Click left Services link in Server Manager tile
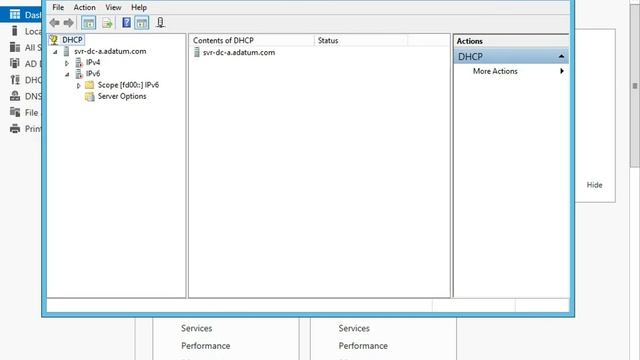The width and height of the screenshot is (640, 360). (196, 328)
